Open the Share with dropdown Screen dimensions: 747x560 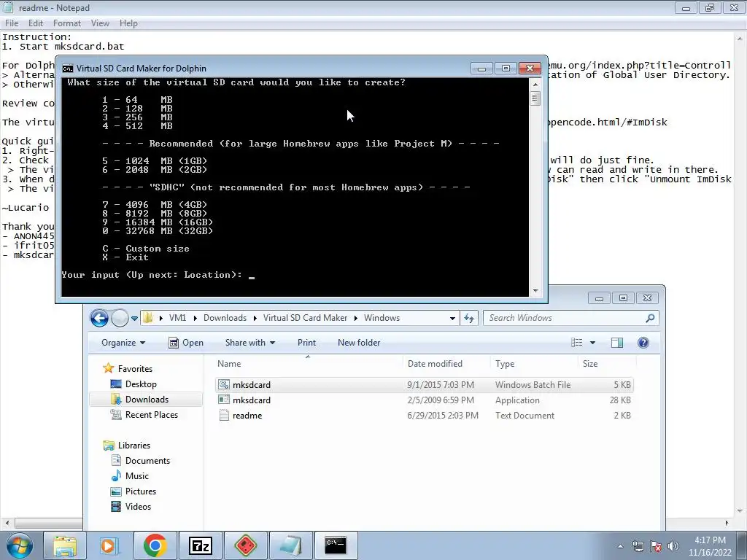click(x=250, y=343)
